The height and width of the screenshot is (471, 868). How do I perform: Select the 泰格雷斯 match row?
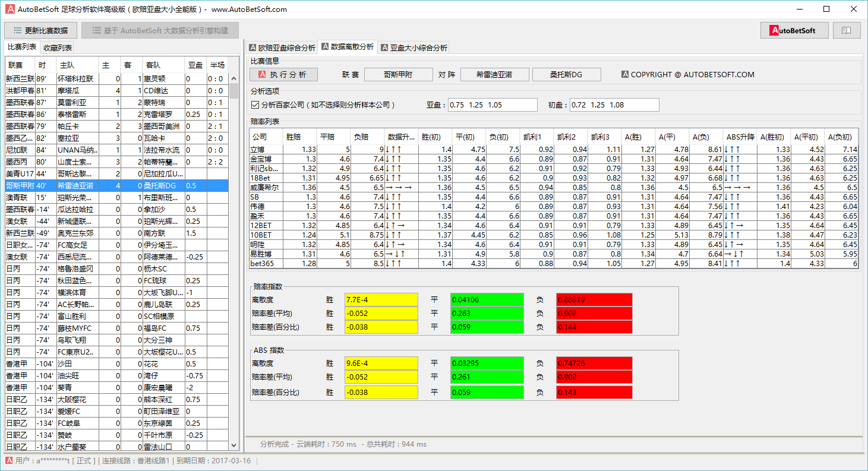116,114
